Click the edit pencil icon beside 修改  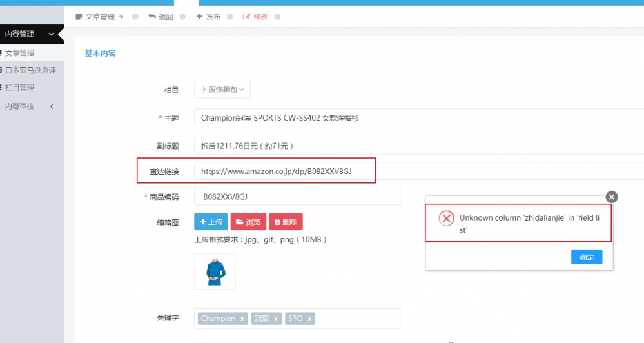coord(246,16)
